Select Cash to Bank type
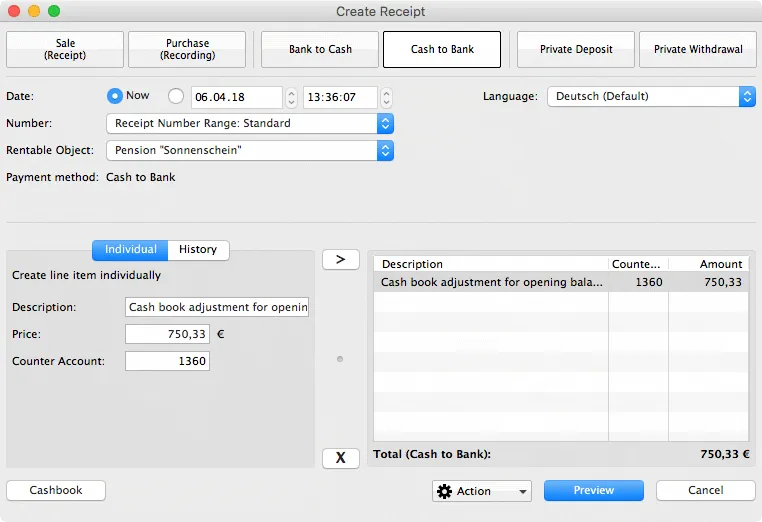Viewport: 762px width, 522px height. point(442,49)
